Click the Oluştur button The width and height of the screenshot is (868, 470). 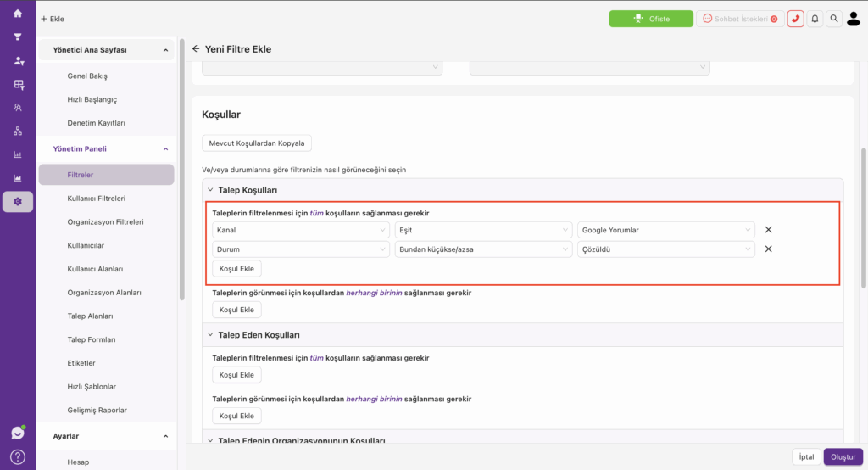click(x=843, y=456)
